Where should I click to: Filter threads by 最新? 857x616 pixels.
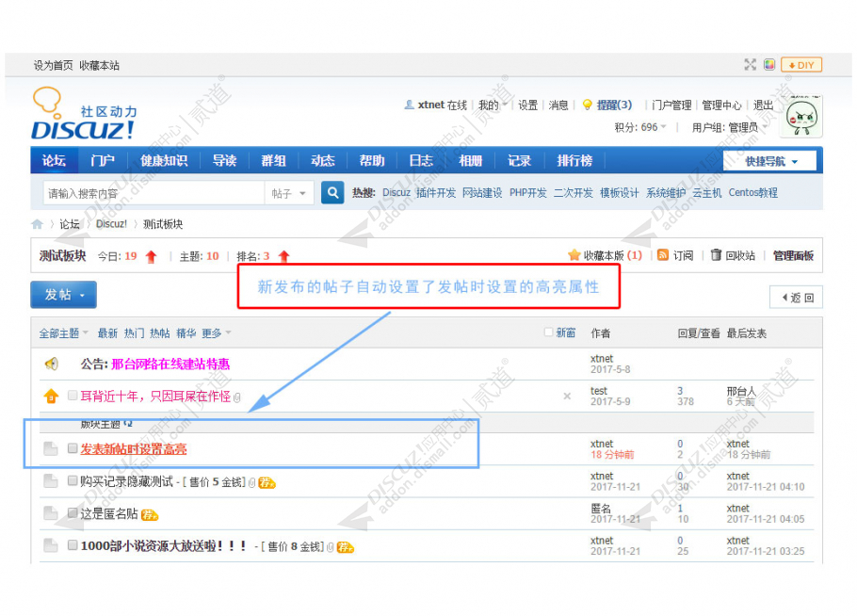click(107, 332)
